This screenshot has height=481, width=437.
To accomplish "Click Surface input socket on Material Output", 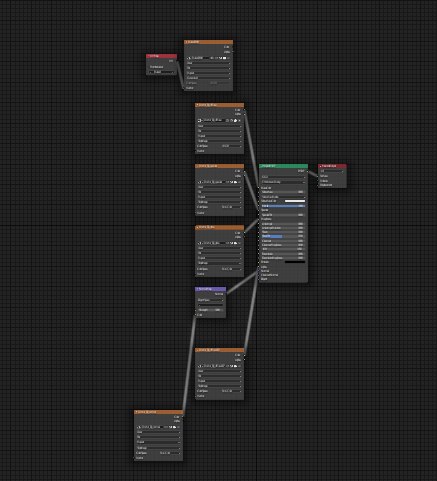I will click(318, 176).
